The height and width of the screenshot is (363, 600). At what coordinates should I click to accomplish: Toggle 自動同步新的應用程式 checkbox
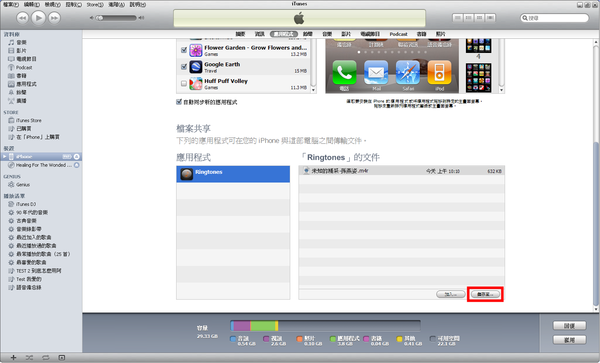pos(179,102)
